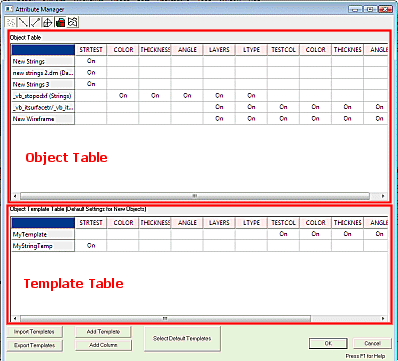This screenshot has width=398, height=361.
Task: Click the last toolbar icon with crossed box
Action: 73,22
